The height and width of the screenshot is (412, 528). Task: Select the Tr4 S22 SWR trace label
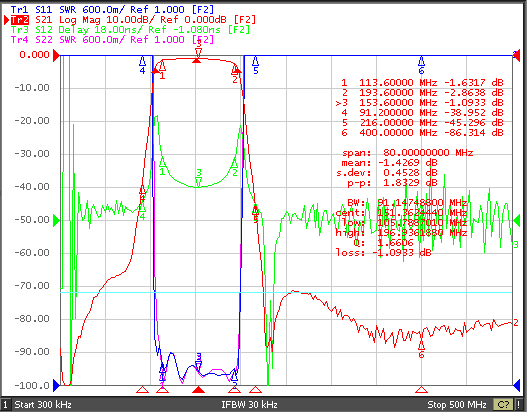112,40
